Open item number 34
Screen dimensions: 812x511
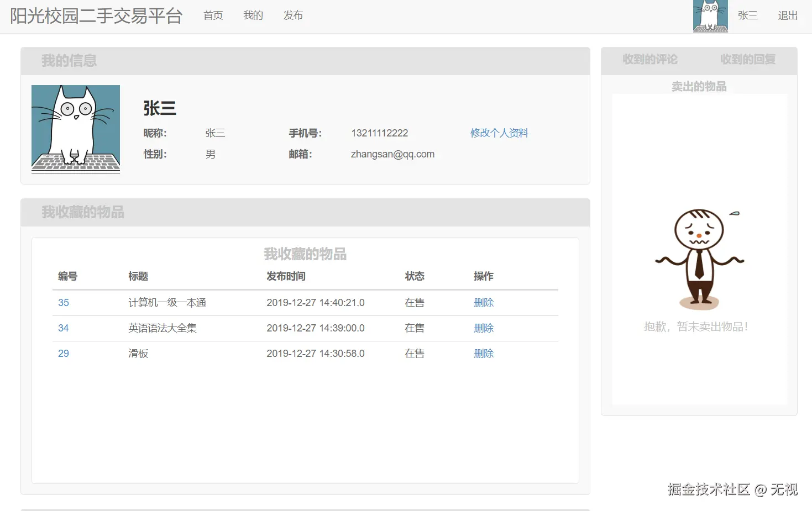point(64,328)
